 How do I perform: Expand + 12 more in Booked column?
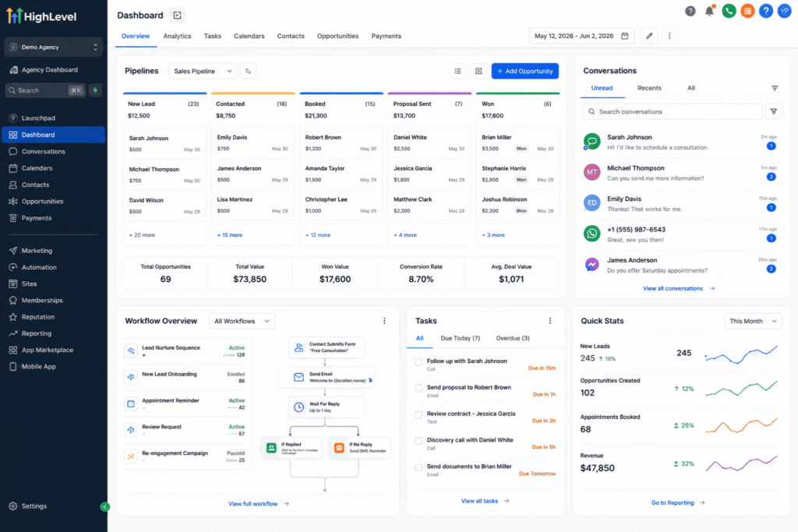click(318, 235)
